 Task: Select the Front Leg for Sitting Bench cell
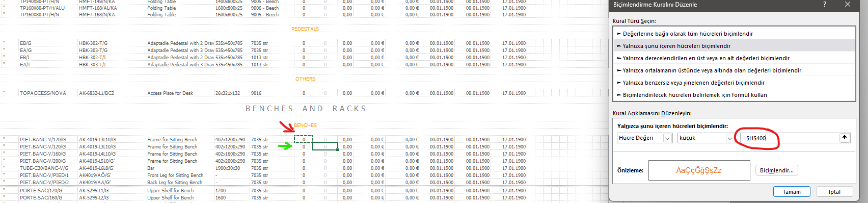175,175
